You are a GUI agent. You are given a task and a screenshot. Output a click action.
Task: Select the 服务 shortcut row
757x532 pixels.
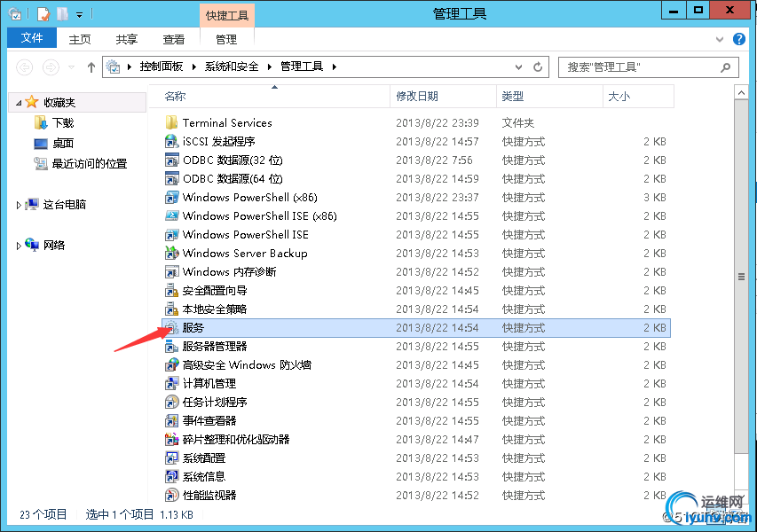[x=415, y=328]
